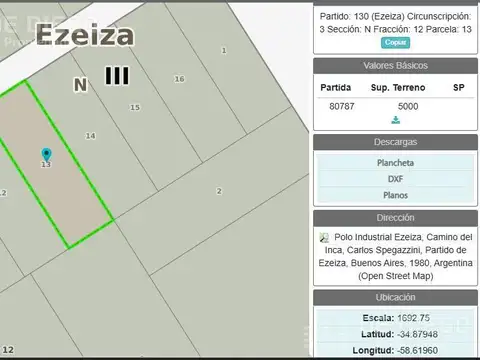Image resolution: width=480 pixels, height=360 pixels.
Task: Click the Copiar button
Action: tap(395, 43)
